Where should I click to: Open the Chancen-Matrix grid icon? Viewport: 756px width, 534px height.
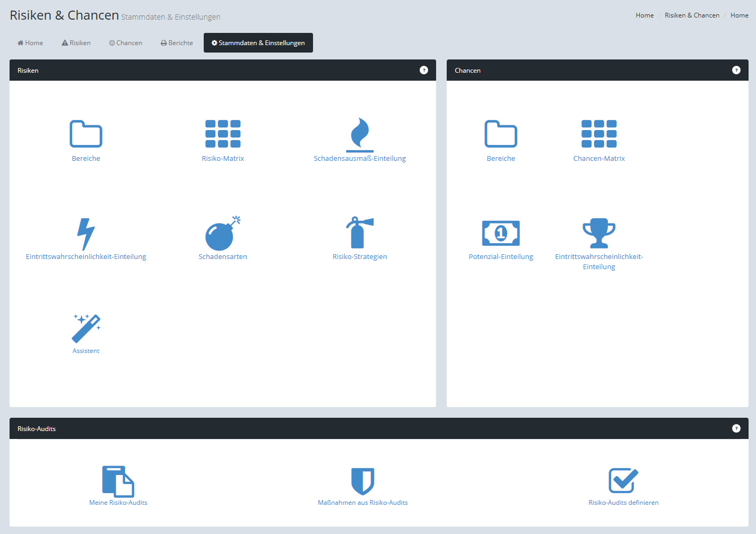coord(598,134)
